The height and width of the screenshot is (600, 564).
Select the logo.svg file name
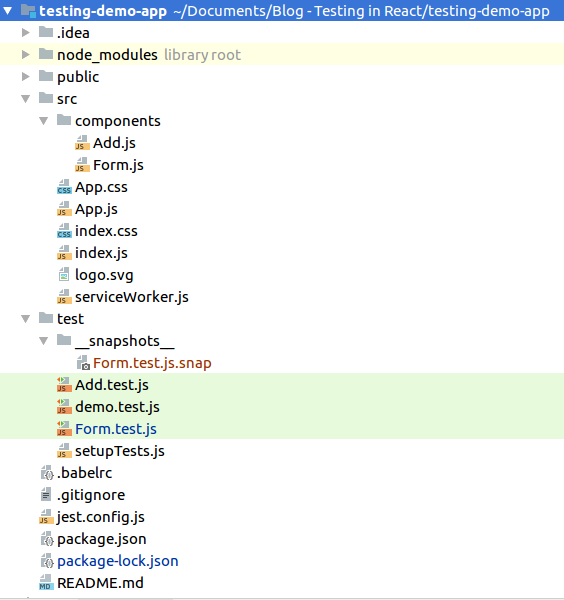coord(104,276)
